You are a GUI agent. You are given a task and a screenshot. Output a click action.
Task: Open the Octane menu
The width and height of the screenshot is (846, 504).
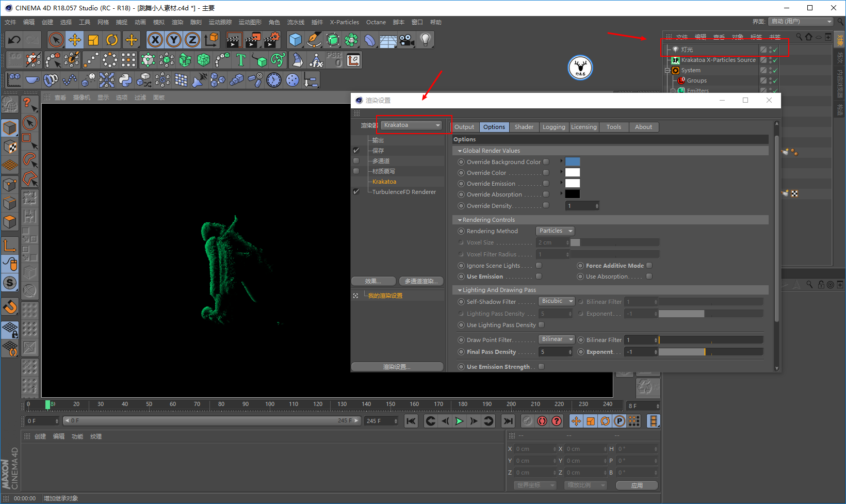click(376, 22)
